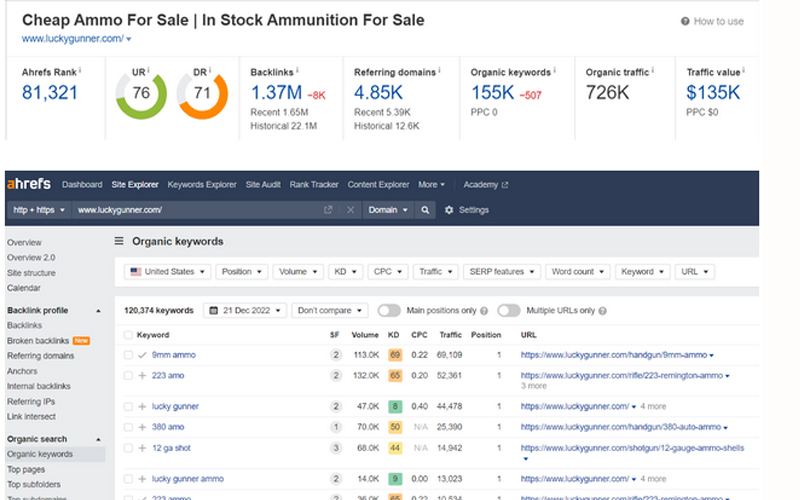Click the plus icon for 380 amo

pos(142,427)
